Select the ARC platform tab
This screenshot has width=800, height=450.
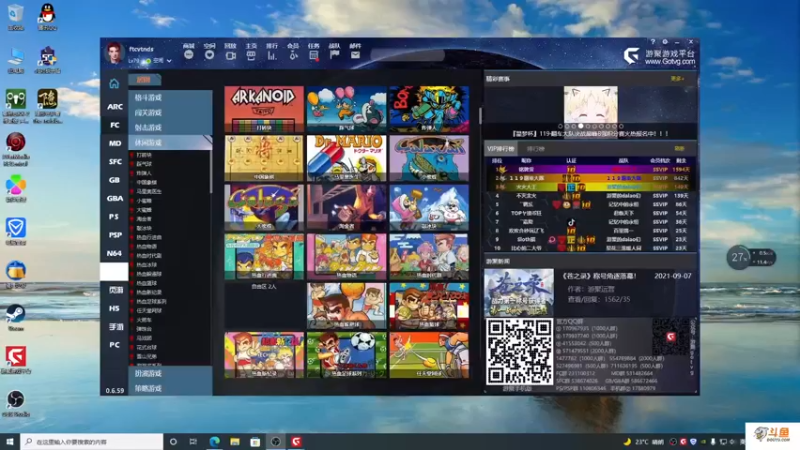pyautogui.click(x=115, y=107)
